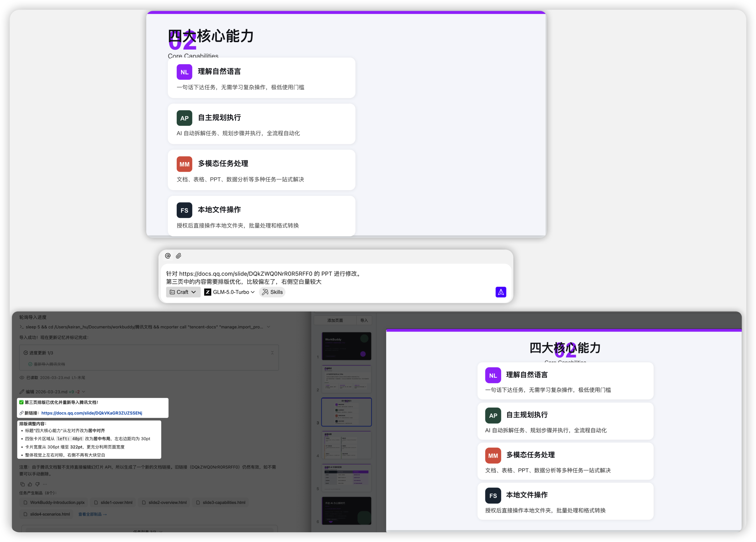Open the Craft mode dropdown
The width and height of the screenshot is (756, 542).
183,292
